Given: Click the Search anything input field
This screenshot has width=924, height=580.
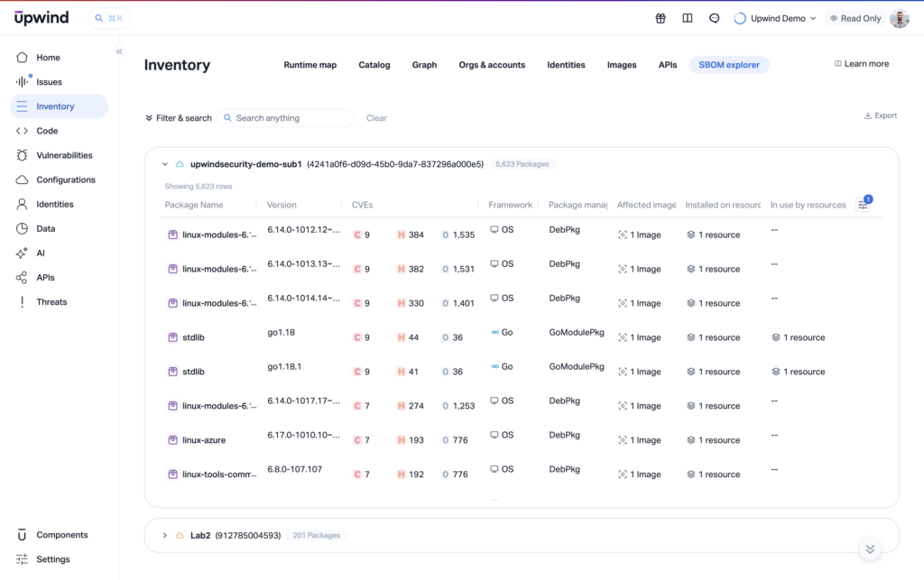Looking at the screenshot, I should [291, 118].
